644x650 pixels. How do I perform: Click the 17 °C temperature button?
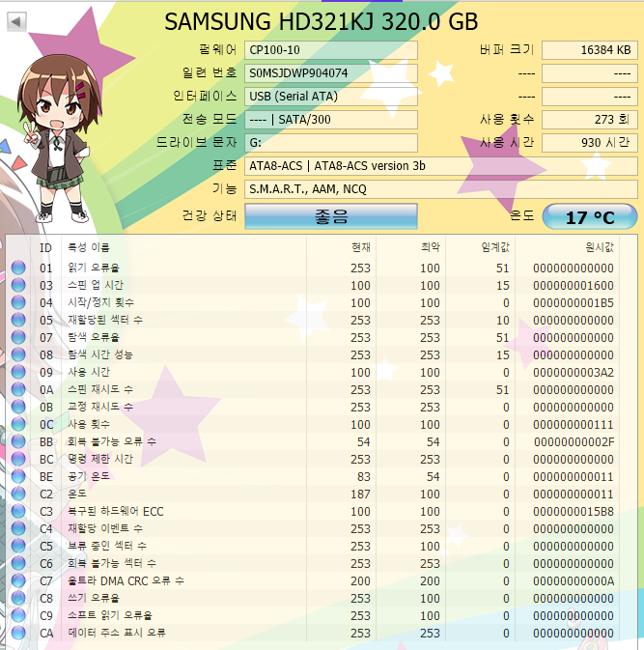[590, 216]
